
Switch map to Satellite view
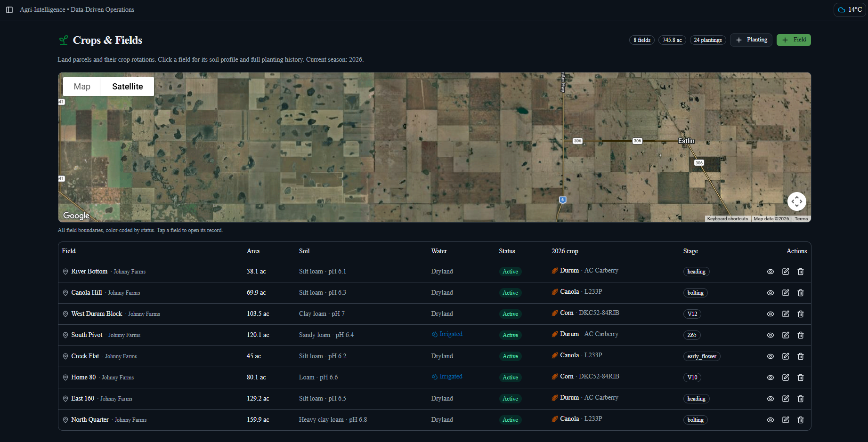[x=128, y=87]
